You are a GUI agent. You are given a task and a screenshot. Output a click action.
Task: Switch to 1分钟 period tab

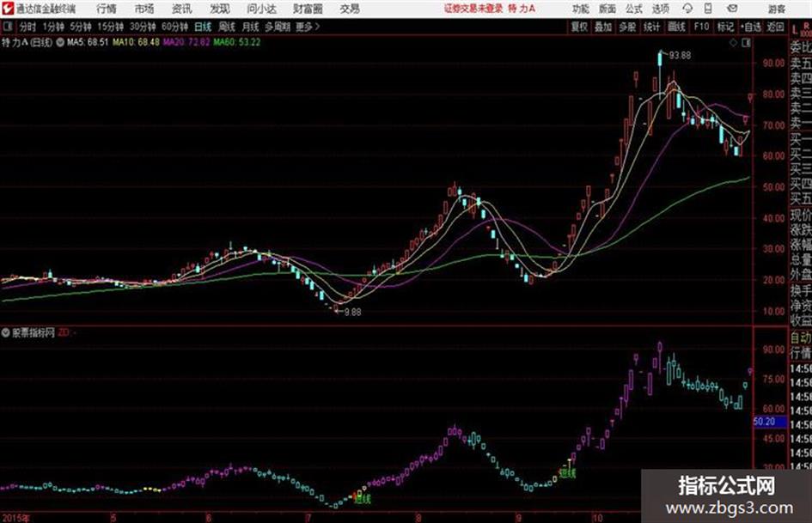pos(53,27)
